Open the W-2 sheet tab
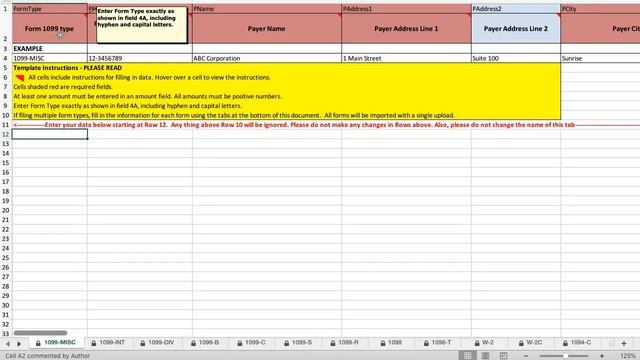 click(x=484, y=343)
